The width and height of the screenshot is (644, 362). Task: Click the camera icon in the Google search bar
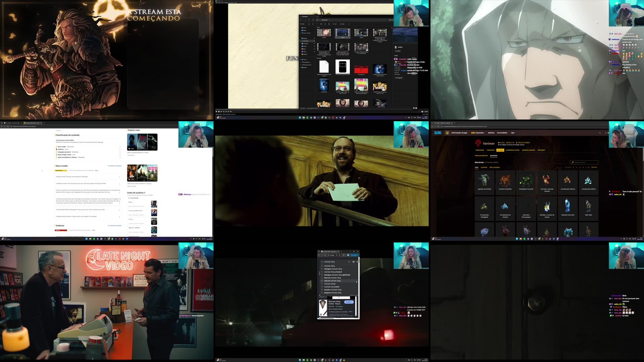tap(354, 262)
